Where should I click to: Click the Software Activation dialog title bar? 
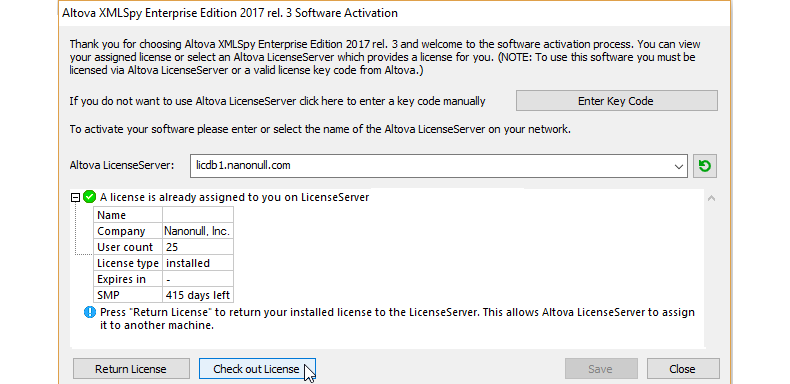point(394,13)
